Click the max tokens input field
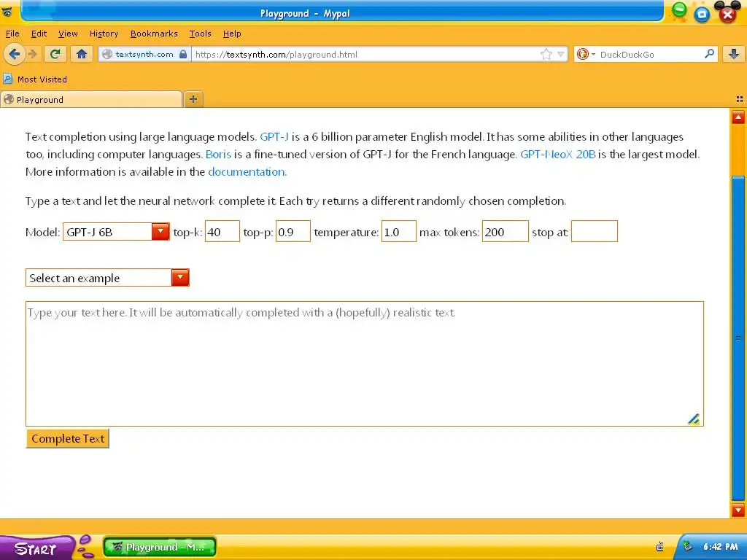The height and width of the screenshot is (560, 747). tap(505, 231)
